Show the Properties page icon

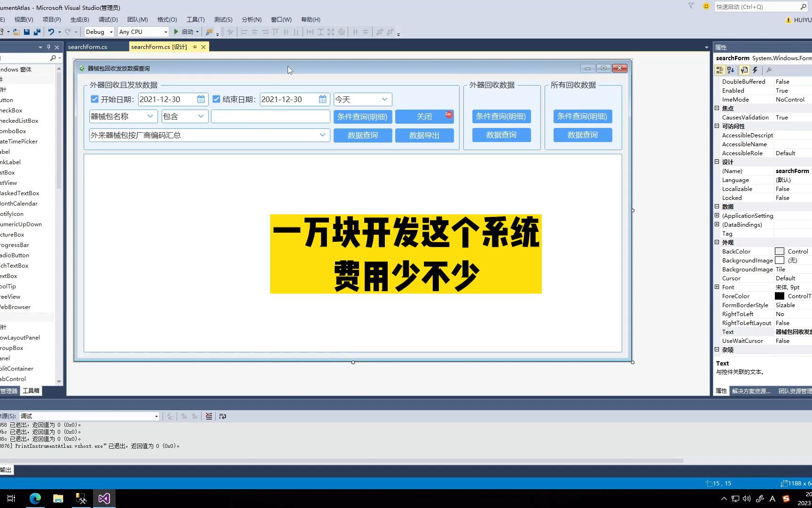744,70
